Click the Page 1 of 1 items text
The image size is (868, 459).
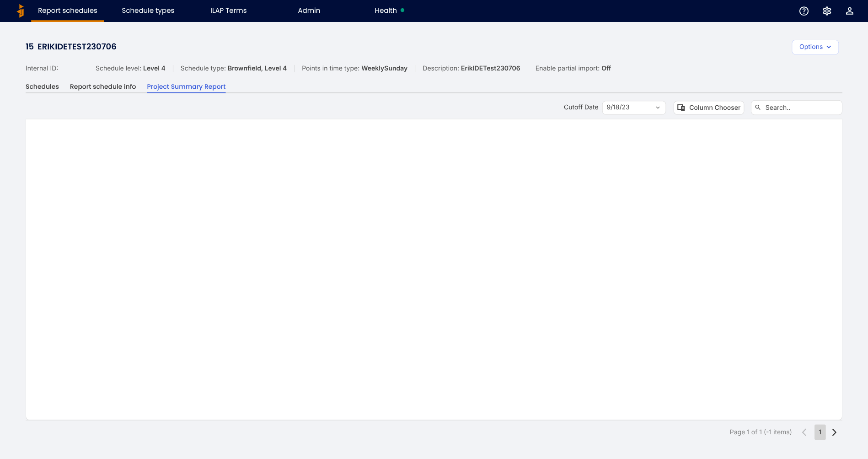click(x=761, y=432)
